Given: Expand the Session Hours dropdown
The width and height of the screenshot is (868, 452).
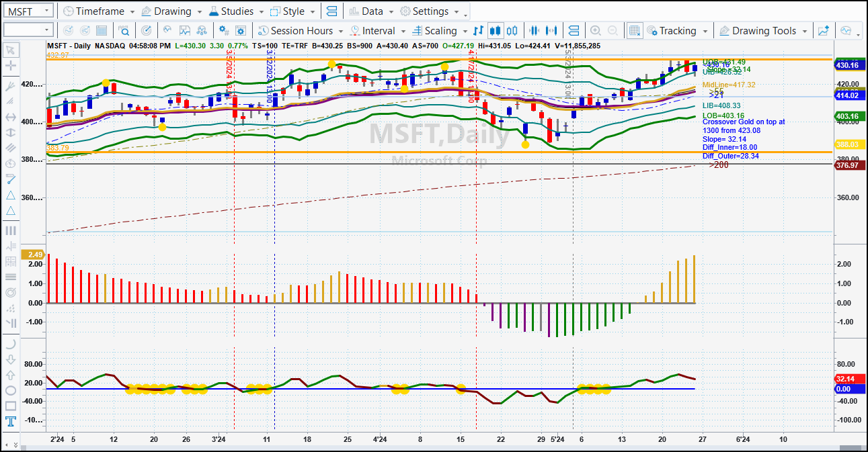Looking at the screenshot, I should 301,30.
